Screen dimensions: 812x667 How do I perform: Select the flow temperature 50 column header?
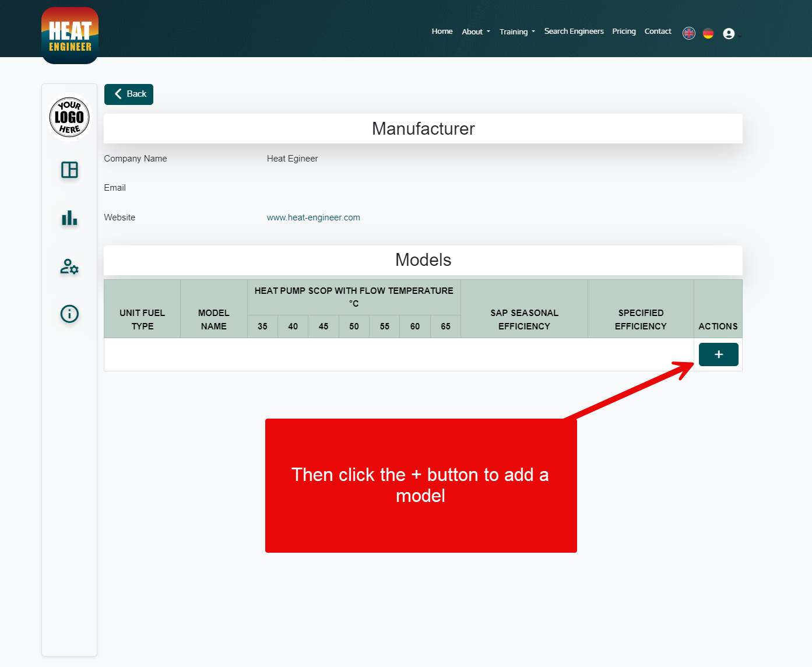[354, 327]
